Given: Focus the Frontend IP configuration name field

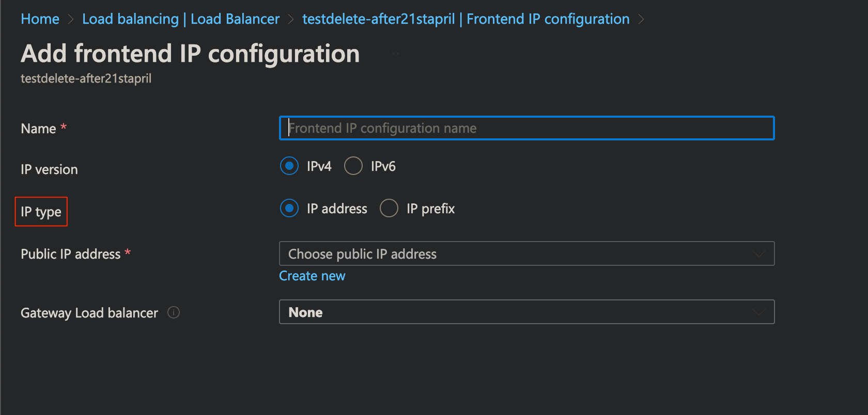Looking at the screenshot, I should [526, 128].
